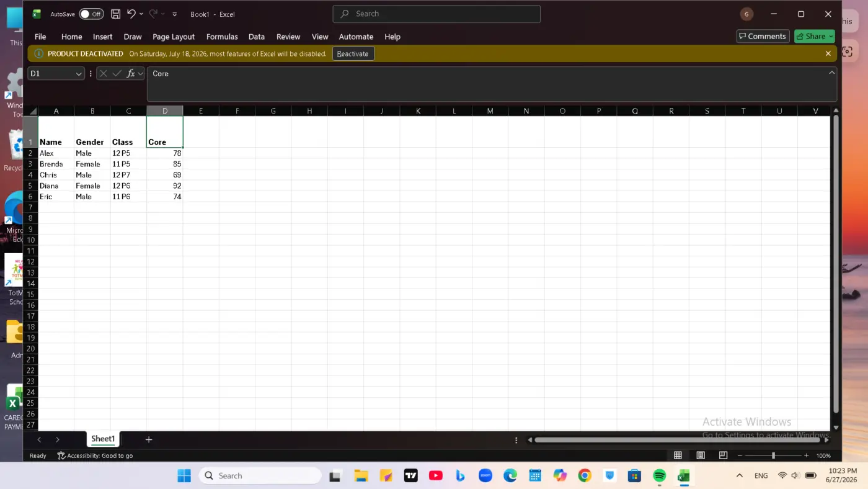The image size is (868, 489).
Task: Open YouTube icon in the taskbar
Action: point(436,476)
